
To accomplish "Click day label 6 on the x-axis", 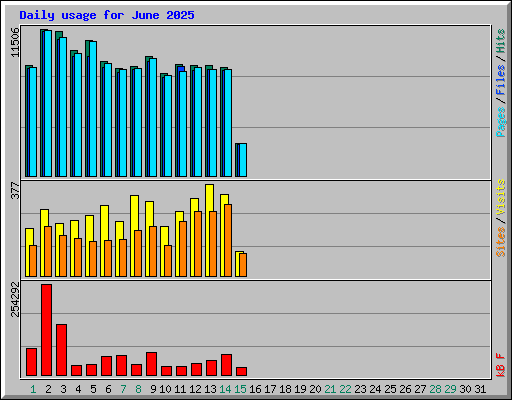I will [x=108, y=389].
